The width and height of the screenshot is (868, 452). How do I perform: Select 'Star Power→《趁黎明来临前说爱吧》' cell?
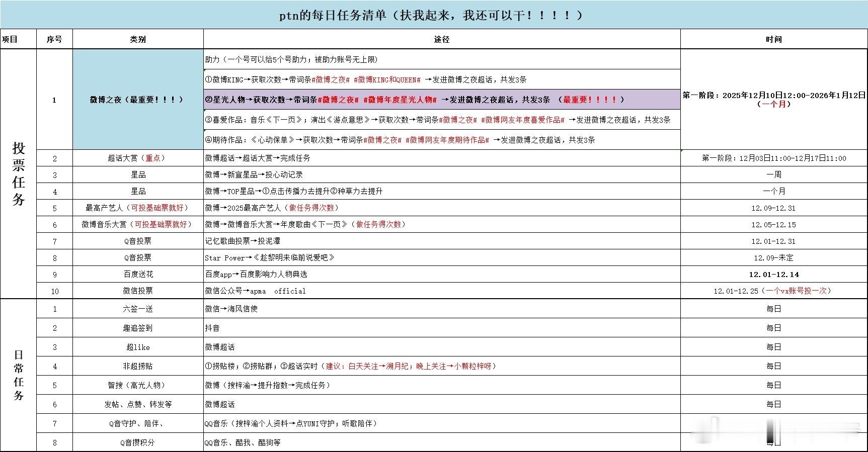click(442, 257)
